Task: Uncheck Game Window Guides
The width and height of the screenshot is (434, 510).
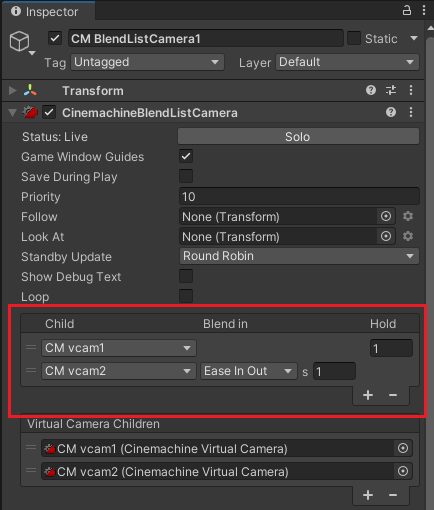Action: 186,156
